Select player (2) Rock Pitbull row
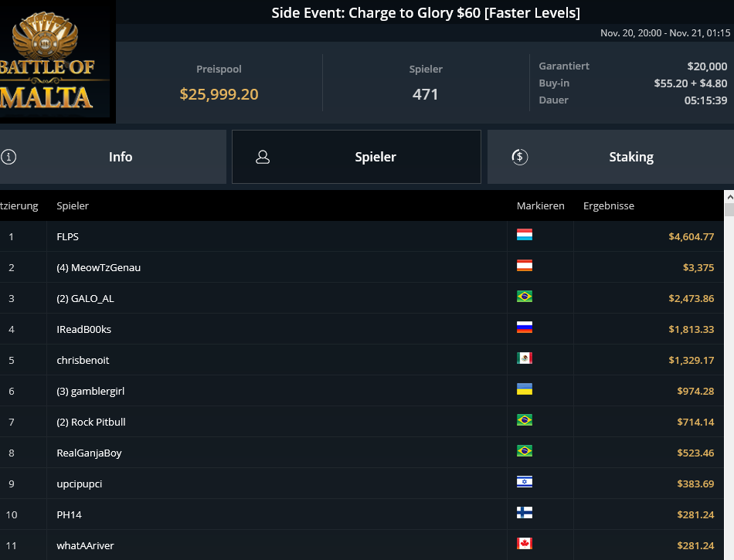Screen dimensions: 734x560 point(362,422)
